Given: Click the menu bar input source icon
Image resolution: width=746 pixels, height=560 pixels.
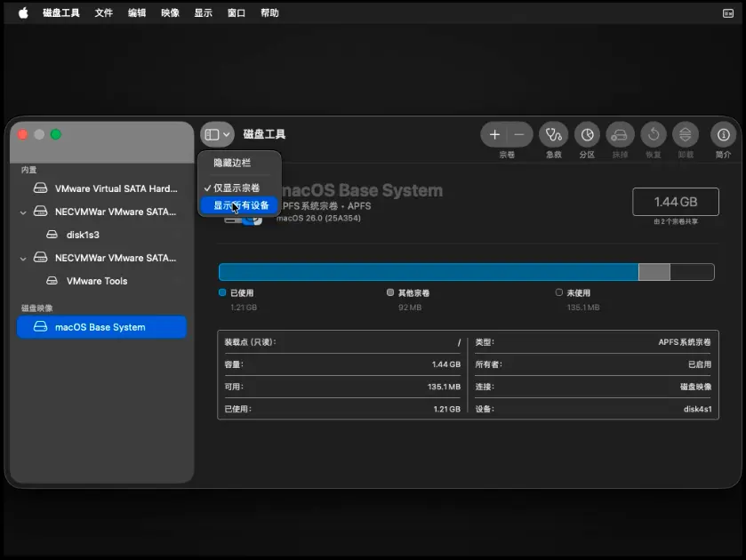Looking at the screenshot, I should point(728,13).
